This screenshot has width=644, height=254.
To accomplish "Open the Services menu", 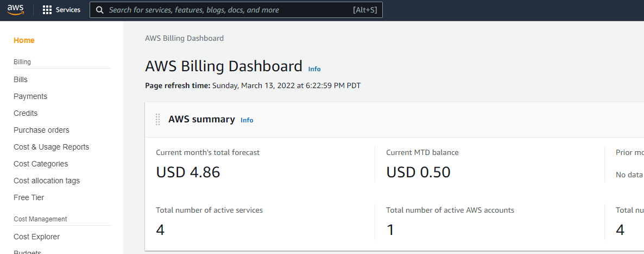I will (68, 10).
